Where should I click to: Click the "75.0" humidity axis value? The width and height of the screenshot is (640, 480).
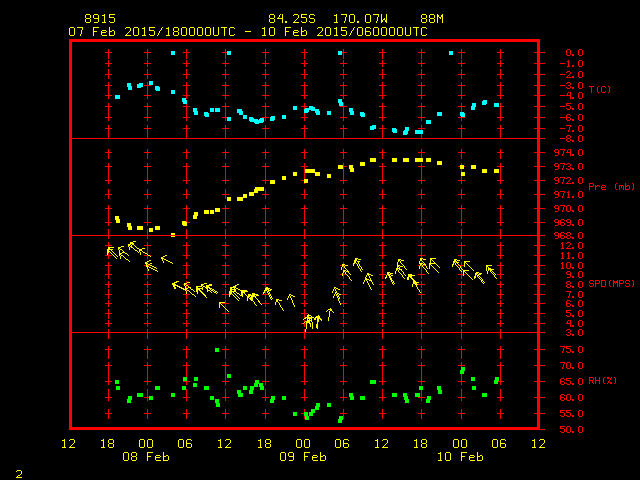[x=571, y=350]
